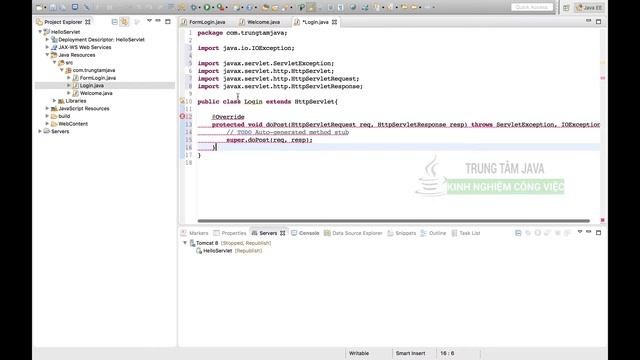This screenshot has width=640, height=360.
Task: Open the Snippets tab
Action: tap(402, 233)
